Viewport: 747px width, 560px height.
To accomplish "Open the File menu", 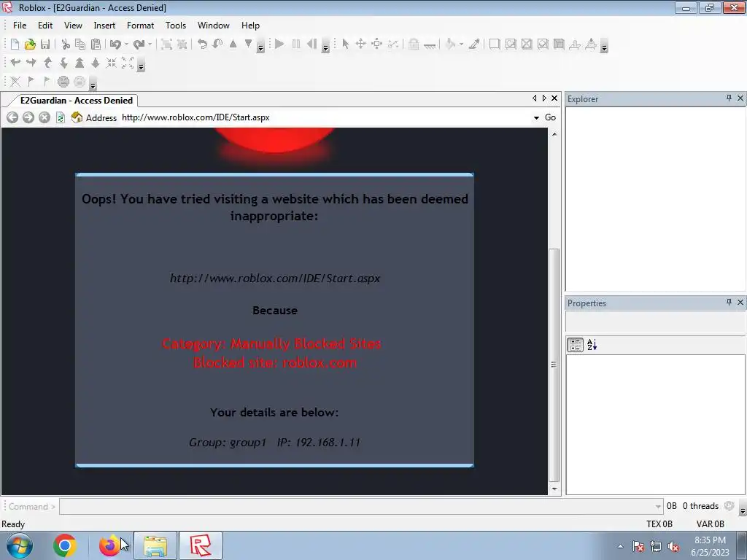I will [x=20, y=26].
